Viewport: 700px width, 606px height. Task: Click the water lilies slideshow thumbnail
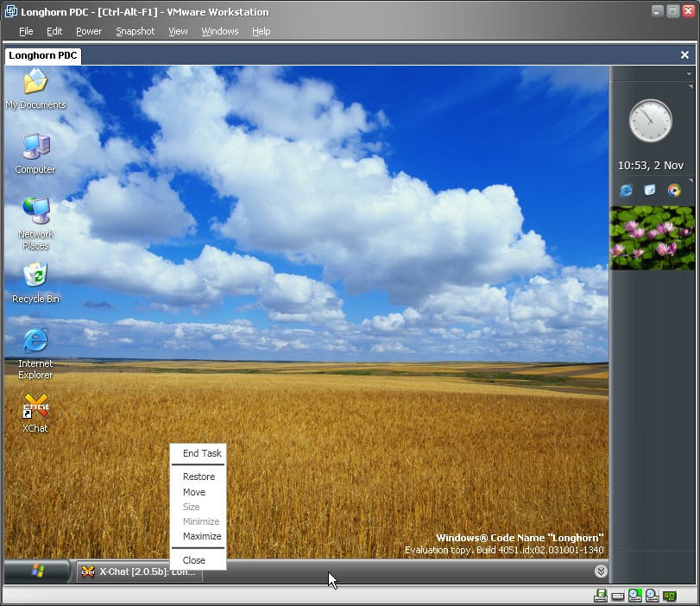tap(653, 237)
